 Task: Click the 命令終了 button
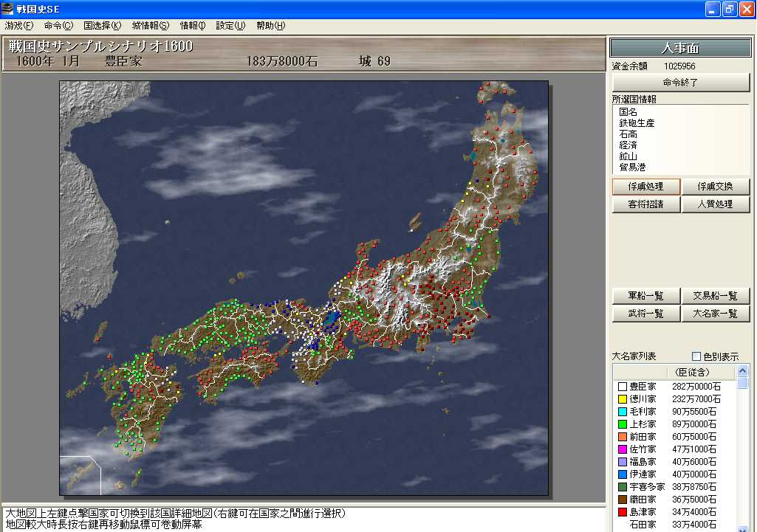click(x=681, y=83)
